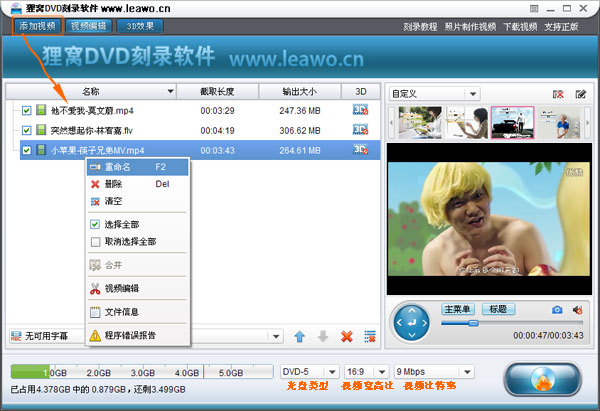Select row 突然想起你-林宥嘉.flv
Viewport: 600px width, 411px height.
pos(200,130)
